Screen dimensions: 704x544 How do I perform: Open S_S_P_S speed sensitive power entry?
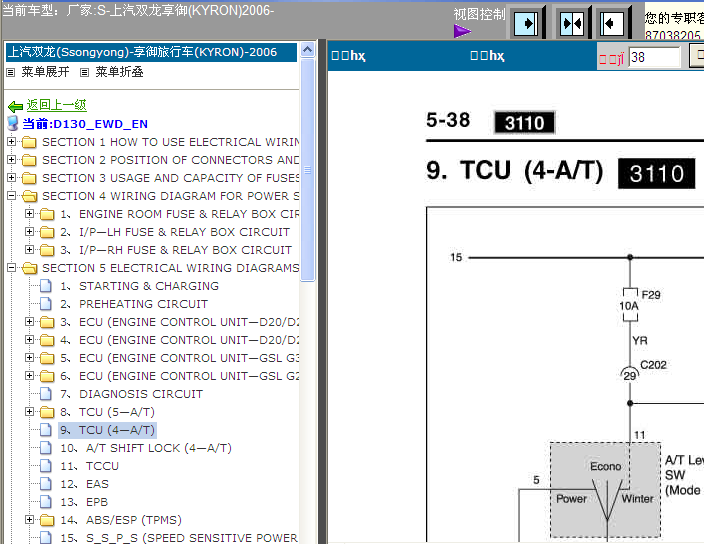pyautogui.click(x=179, y=538)
